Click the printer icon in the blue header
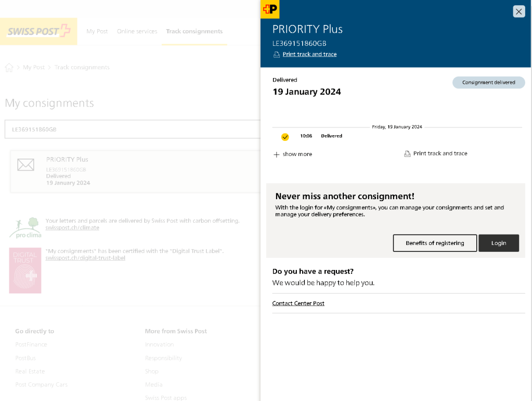 tap(277, 54)
